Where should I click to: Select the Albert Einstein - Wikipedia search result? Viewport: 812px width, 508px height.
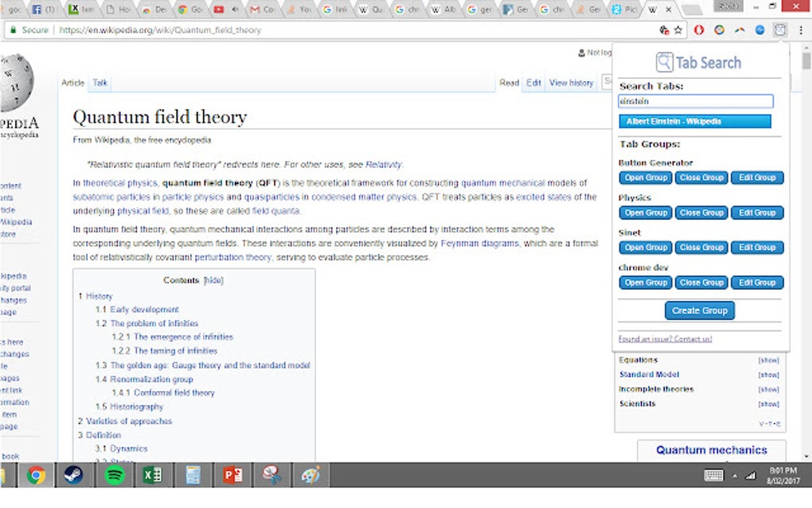694,121
